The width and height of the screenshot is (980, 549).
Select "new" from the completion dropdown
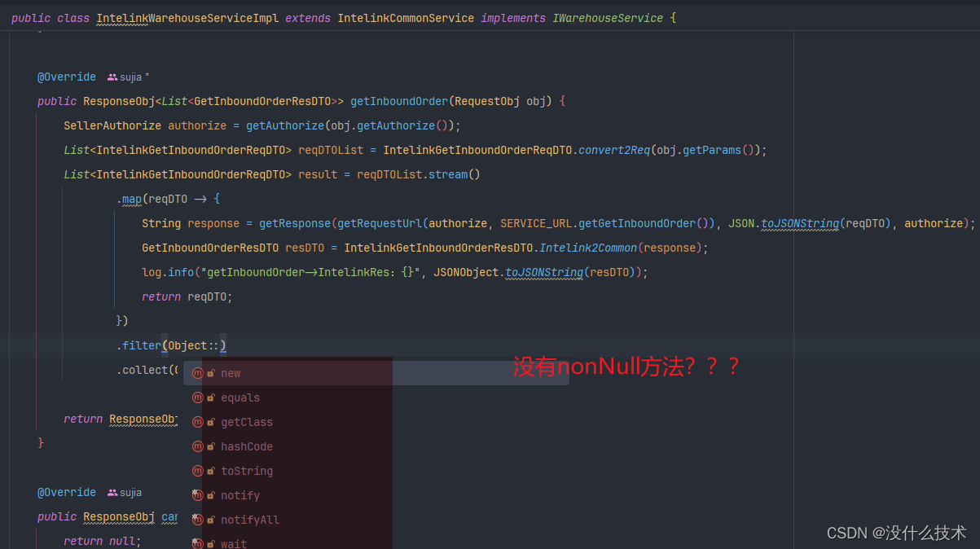click(x=231, y=373)
